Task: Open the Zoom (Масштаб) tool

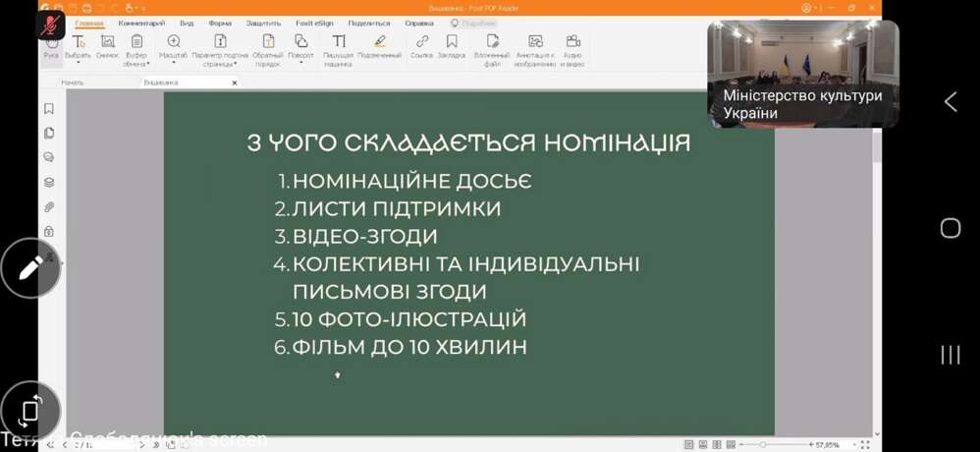Action: (x=173, y=47)
